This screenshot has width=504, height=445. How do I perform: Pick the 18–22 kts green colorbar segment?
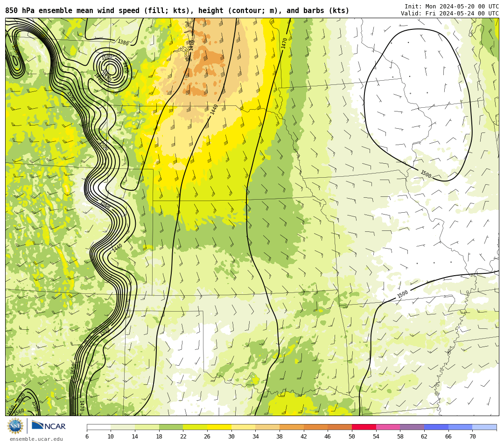[171, 427]
